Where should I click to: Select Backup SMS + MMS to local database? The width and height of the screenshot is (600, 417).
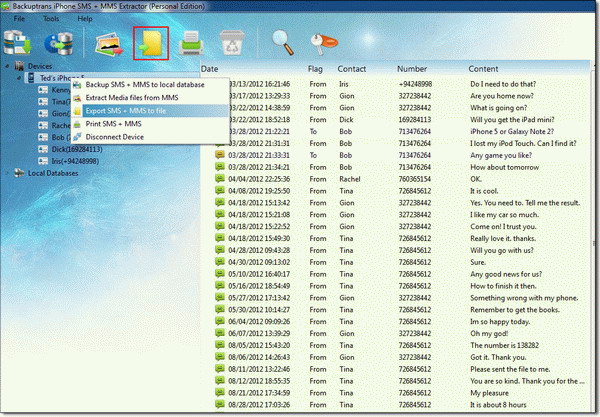(x=145, y=85)
